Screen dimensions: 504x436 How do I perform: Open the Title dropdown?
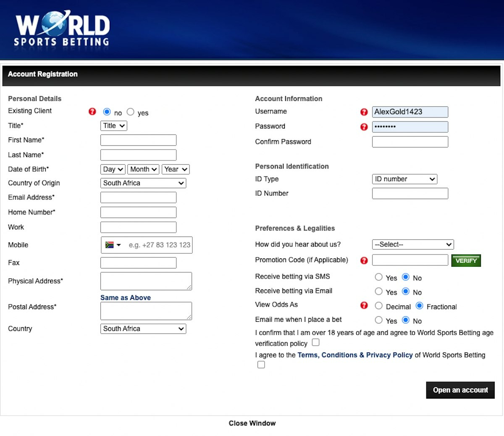click(114, 126)
